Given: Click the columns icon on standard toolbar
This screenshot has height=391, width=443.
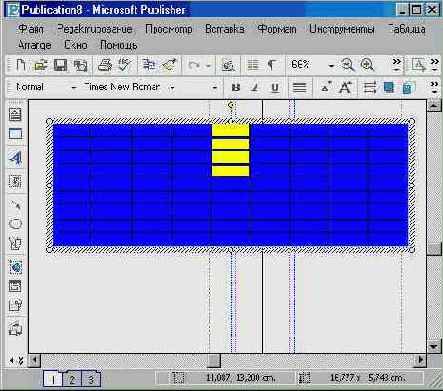Looking at the screenshot, I should (x=253, y=65).
